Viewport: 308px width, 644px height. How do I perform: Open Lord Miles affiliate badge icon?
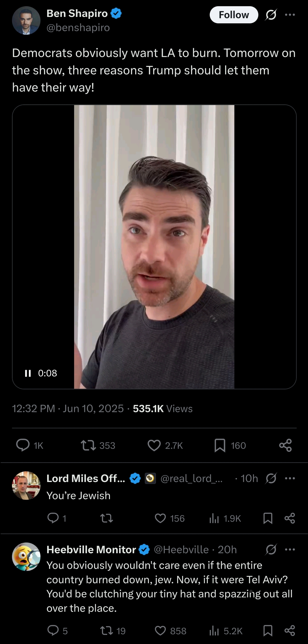(x=150, y=478)
